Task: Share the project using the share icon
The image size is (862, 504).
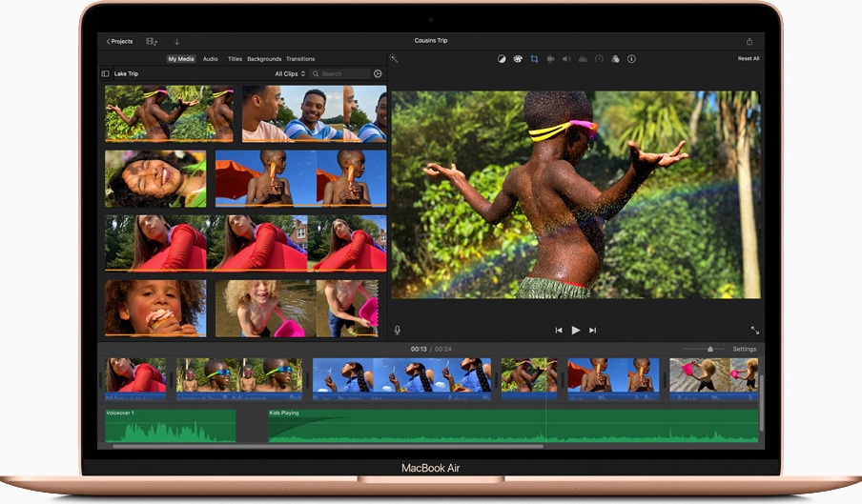Action: pos(749,41)
